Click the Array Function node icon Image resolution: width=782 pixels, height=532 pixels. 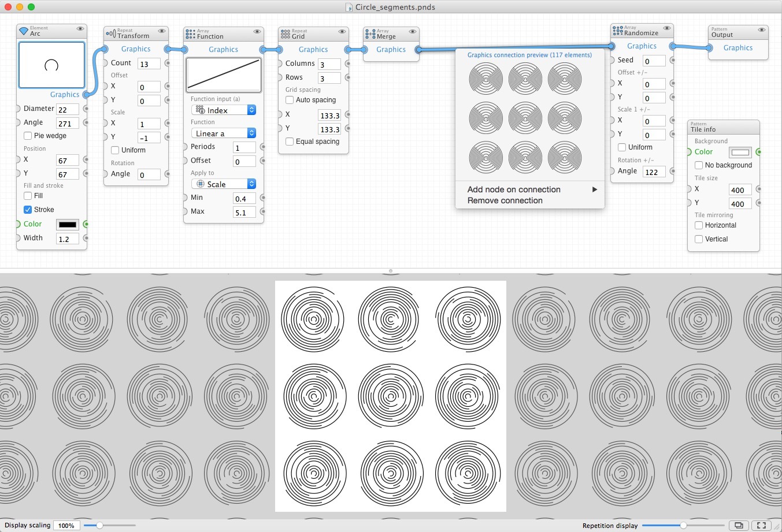tap(190, 34)
